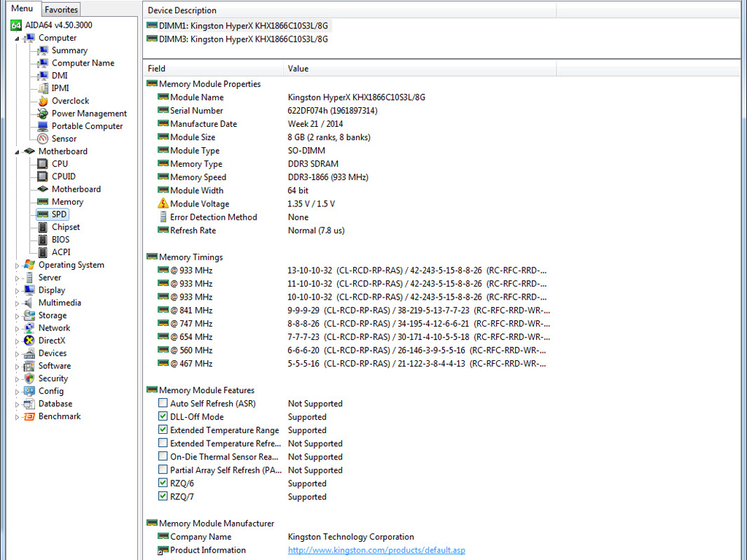Screen dimensions: 747x560
Task: Select the Database tree item label
Action: click(55, 404)
